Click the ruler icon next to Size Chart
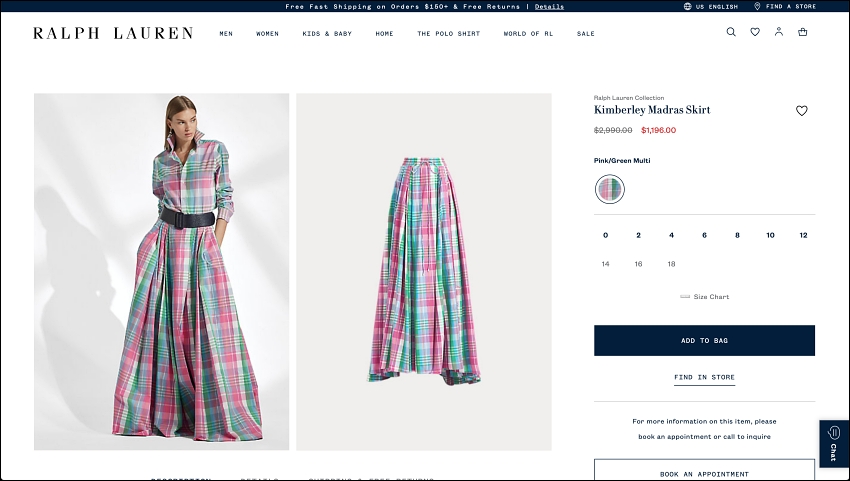 (x=685, y=297)
